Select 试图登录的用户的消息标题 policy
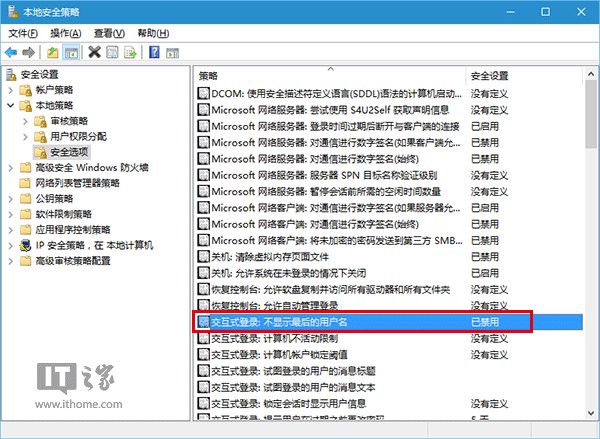Viewport: 600px width, 439px height. [390, 371]
